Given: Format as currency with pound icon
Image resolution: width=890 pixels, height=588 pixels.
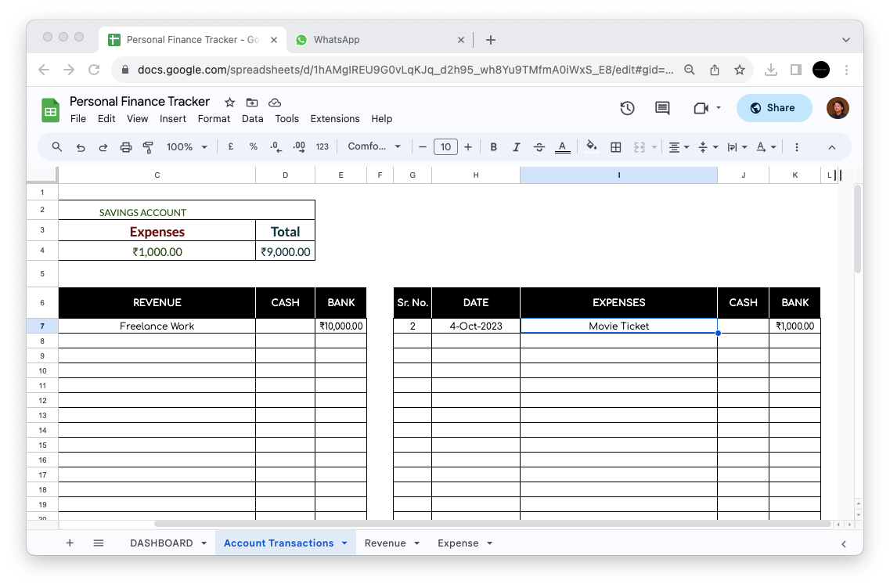Looking at the screenshot, I should pos(230,146).
